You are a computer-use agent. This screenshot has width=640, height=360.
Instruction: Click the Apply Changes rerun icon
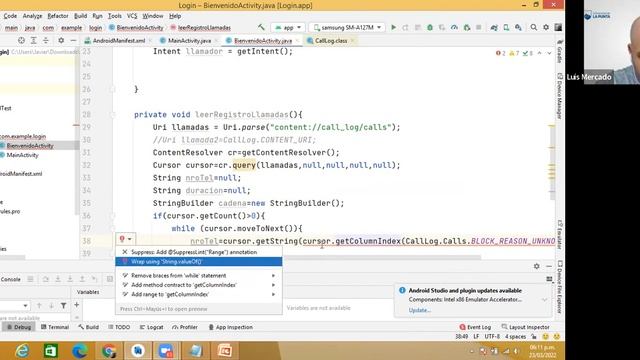pyautogui.click(x=405, y=27)
